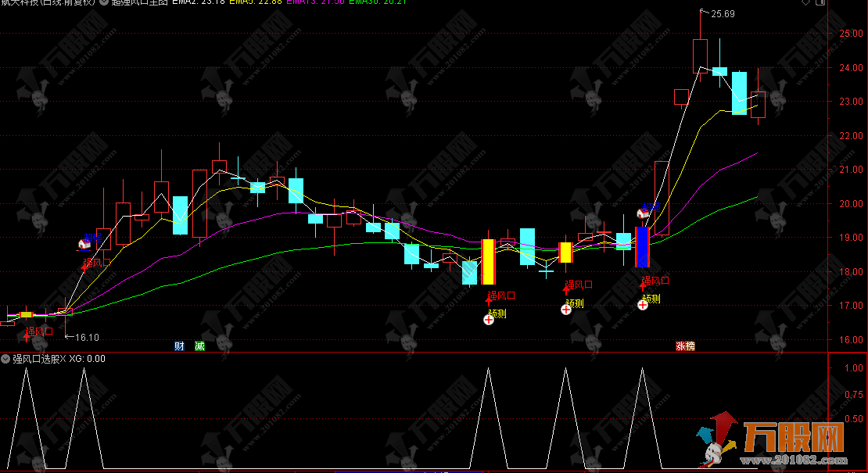Viewport: 868px width, 473px height.
Task: Click the 23.00 price axis label
Action: (x=851, y=102)
